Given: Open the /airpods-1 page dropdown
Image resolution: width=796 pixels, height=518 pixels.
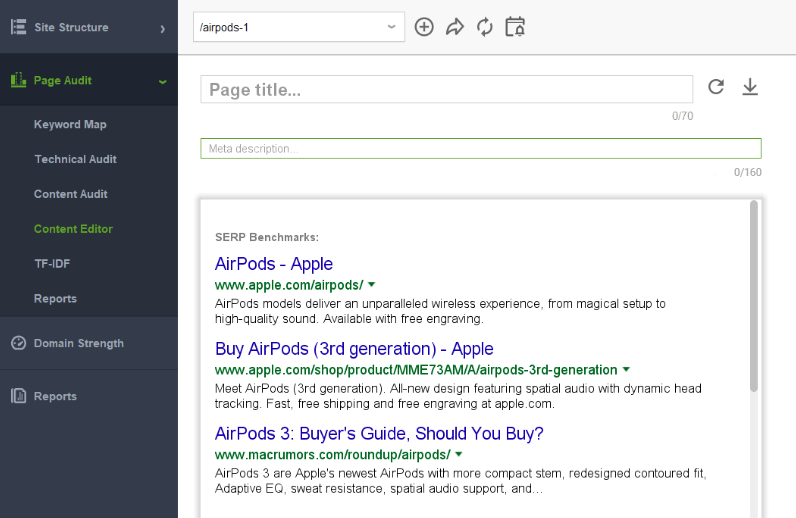Looking at the screenshot, I should [x=298, y=27].
